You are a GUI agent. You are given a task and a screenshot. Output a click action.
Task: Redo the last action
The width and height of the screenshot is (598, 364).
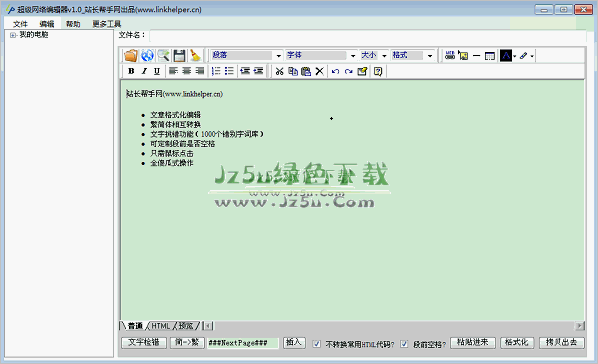point(349,71)
